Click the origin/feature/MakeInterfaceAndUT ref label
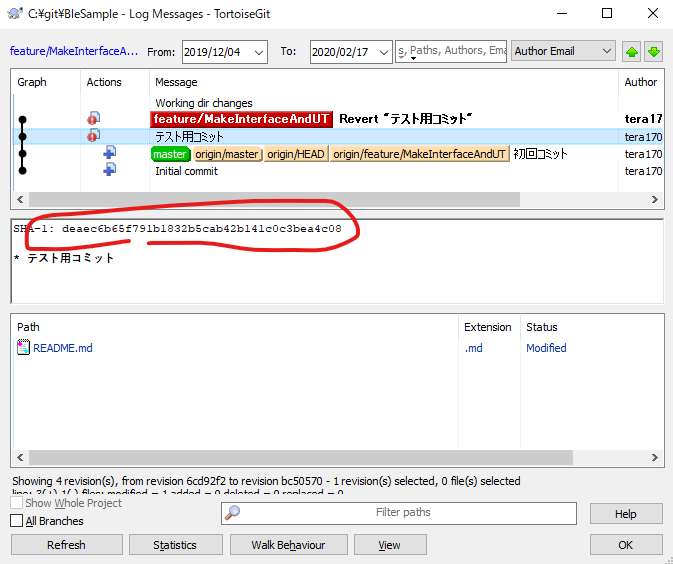The image size is (673, 564). click(x=419, y=154)
